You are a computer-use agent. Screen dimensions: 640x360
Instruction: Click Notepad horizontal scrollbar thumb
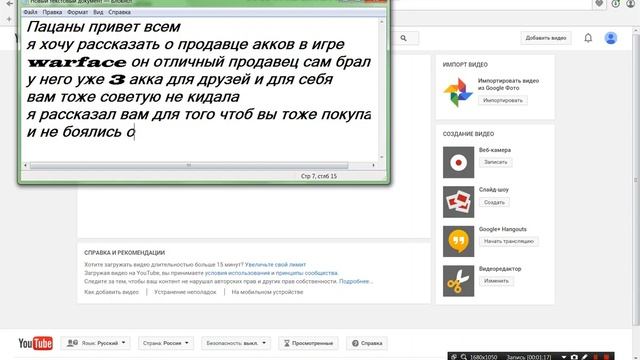point(189,165)
